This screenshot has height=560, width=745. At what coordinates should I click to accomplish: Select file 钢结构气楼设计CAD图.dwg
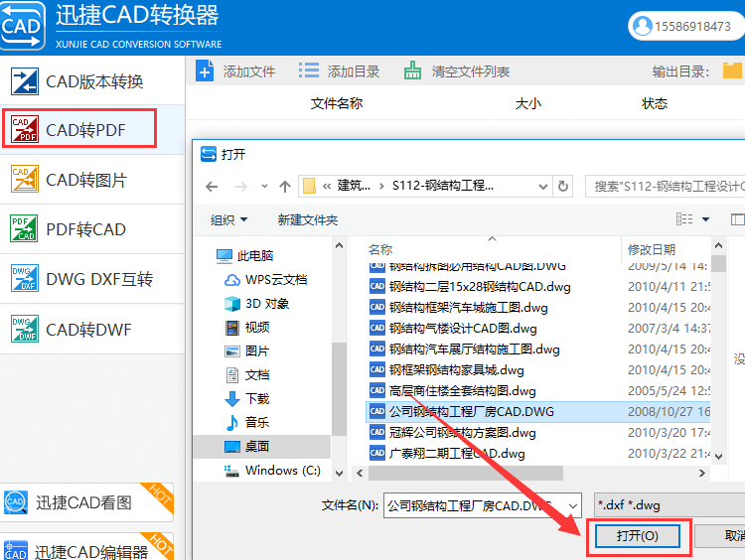pyautogui.click(x=537, y=329)
